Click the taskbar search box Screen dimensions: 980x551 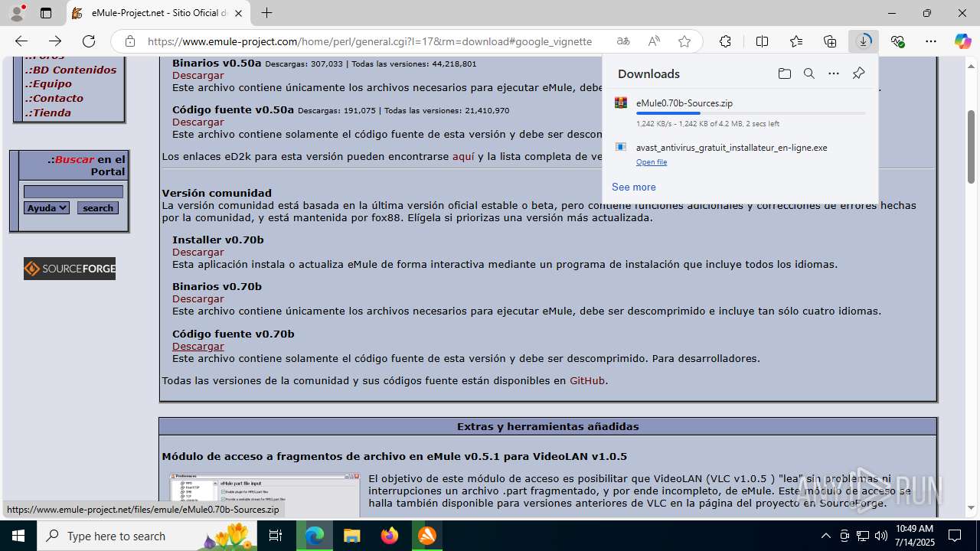click(x=148, y=536)
